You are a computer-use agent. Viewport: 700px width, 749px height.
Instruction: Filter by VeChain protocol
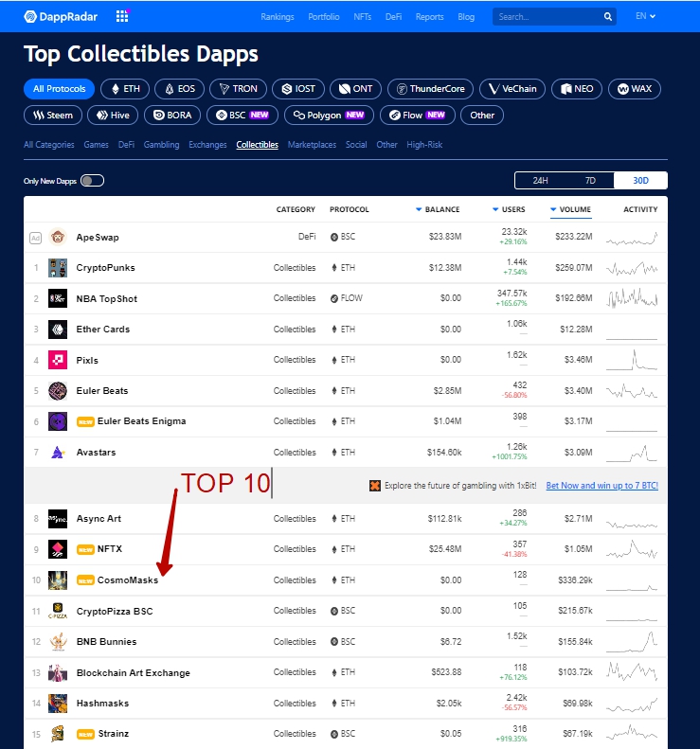512,89
